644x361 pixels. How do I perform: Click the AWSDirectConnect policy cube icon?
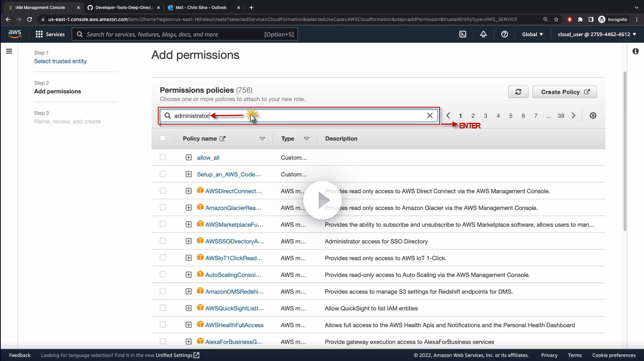(x=200, y=191)
